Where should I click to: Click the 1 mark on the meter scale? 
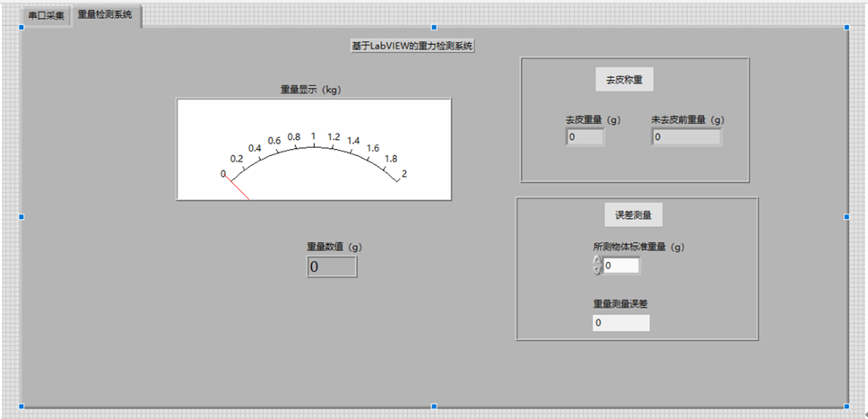click(x=313, y=136)
